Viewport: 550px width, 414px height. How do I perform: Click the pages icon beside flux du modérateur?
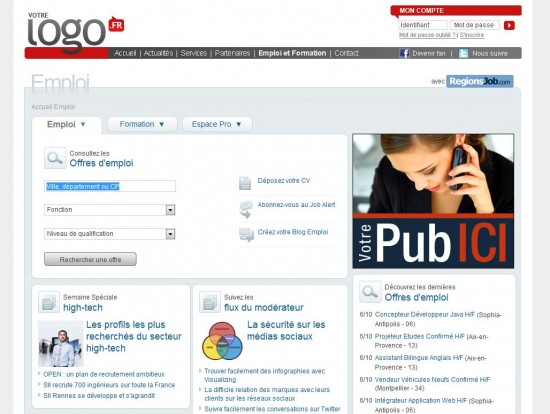click(x=210, y=302)
